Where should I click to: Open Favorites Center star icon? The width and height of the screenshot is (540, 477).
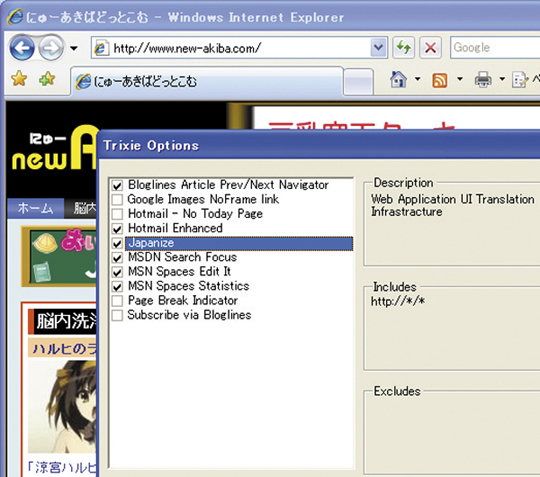[x=19, y=80]
